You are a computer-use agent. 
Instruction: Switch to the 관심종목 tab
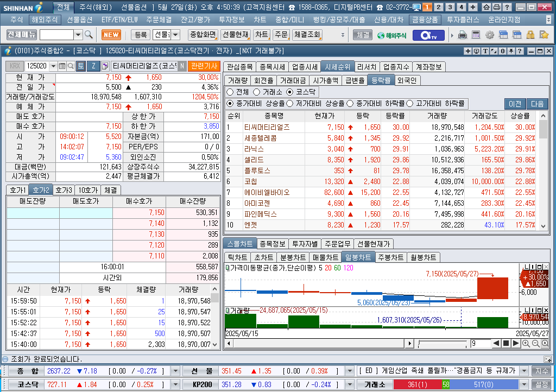(240, 67)
